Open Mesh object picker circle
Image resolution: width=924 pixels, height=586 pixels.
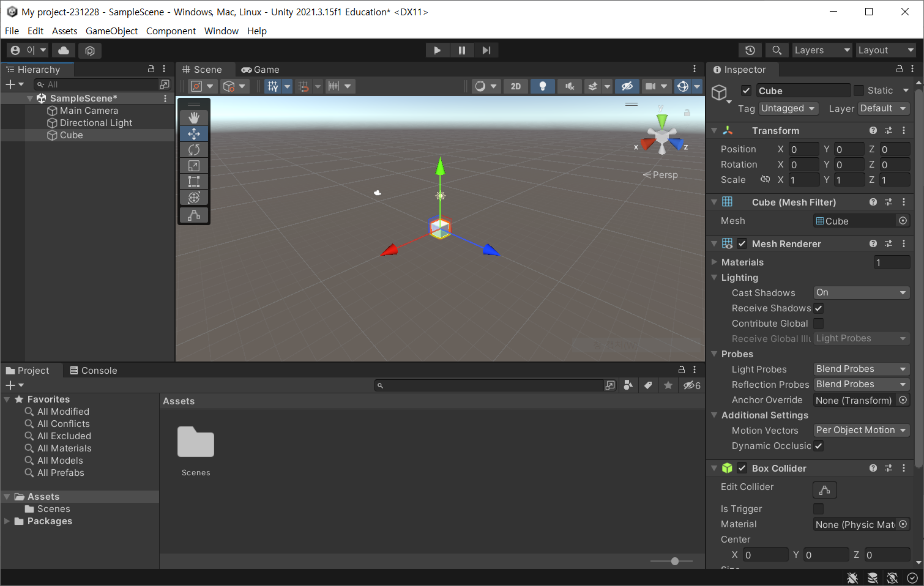pyautogui.click(x=903, y=221)
